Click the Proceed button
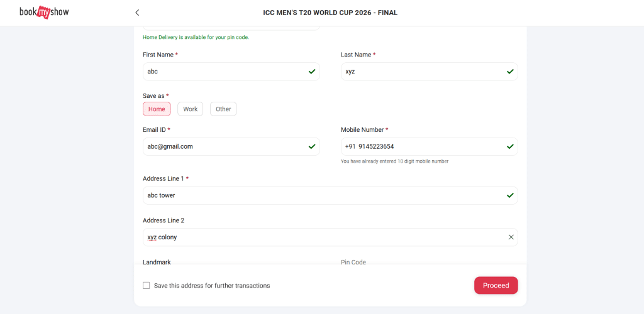644x314 pixels. pyautogui.click(x=496, y=285)
